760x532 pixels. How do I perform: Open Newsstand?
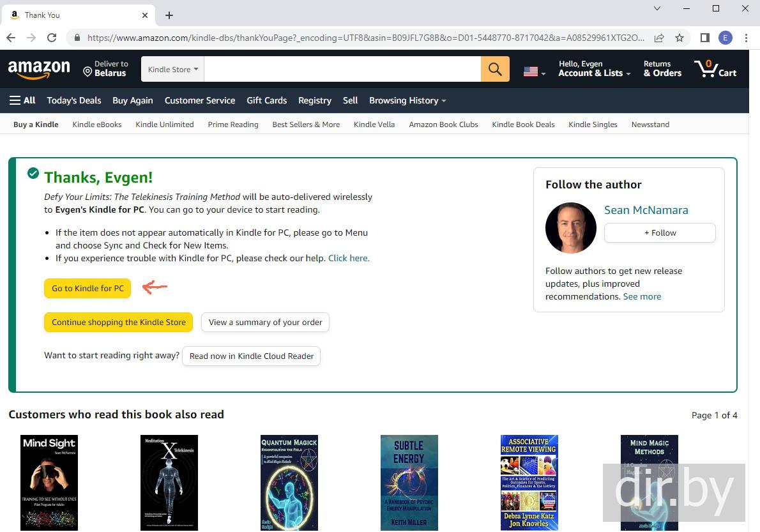pyautogui.click(x=650, y=125)
